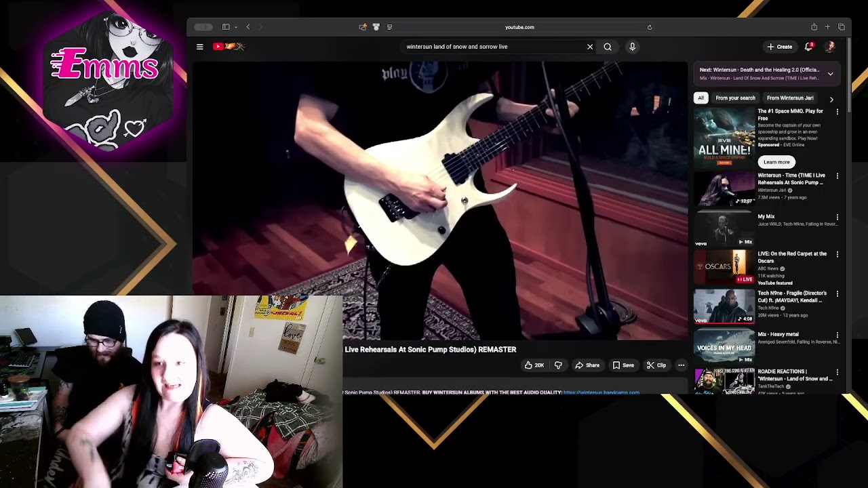Open the reader view icon in Safari
This screenshot has height=488, width=868.
pos(389,27)
